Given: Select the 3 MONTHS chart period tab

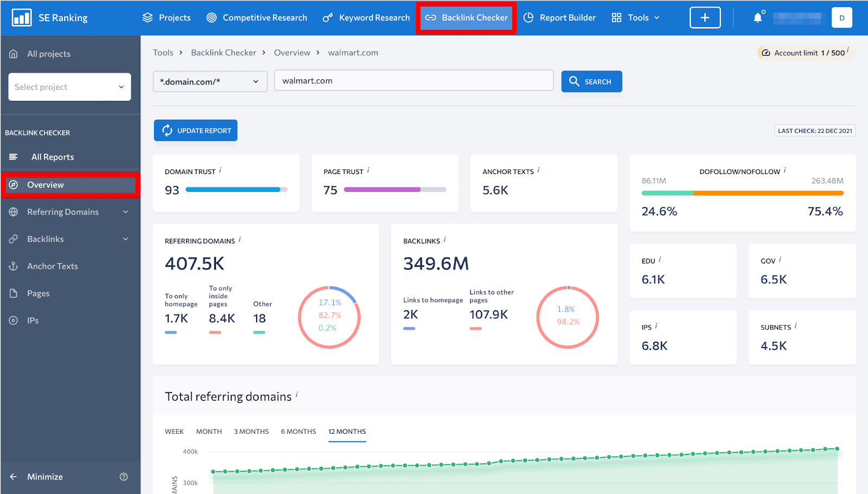Looking at the screenshot, I should (x=251, y=432).
